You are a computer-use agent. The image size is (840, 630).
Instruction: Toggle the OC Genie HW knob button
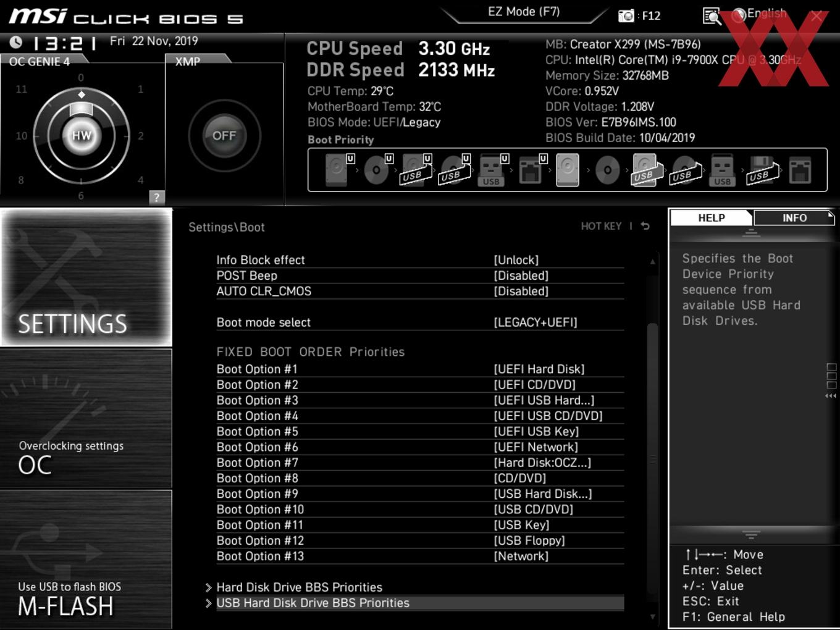82,135
